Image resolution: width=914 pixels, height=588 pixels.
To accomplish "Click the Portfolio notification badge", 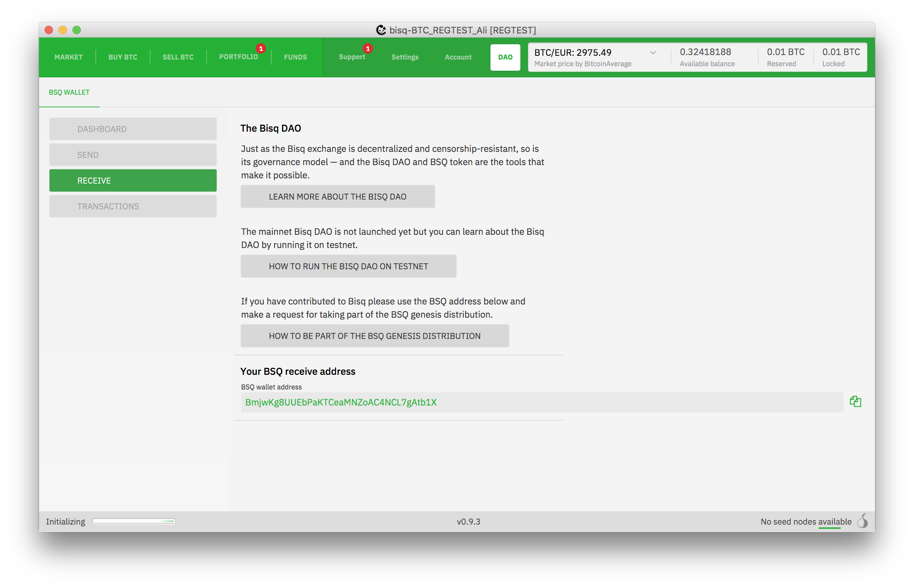I will coord(261,48).
